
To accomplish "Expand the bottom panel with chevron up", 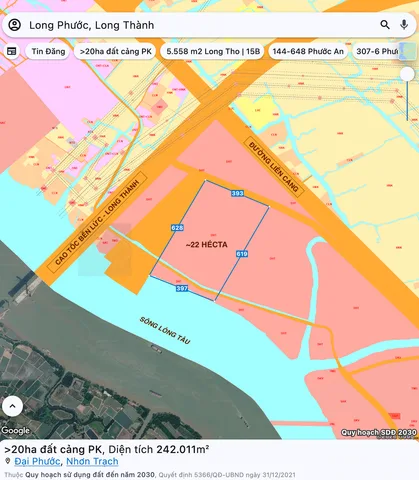I will tap(13, 406).
